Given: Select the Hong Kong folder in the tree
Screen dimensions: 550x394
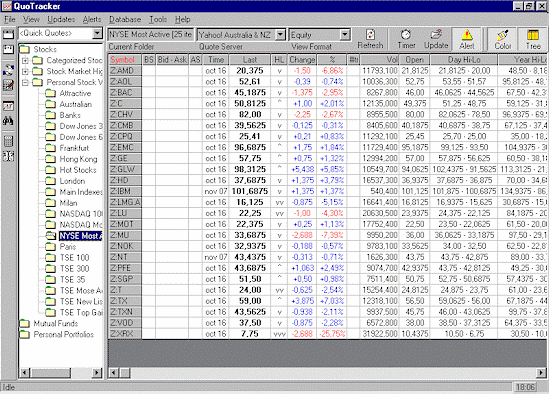Looking at the screenshot, I should pyautogui.click(x=78, y=159).
